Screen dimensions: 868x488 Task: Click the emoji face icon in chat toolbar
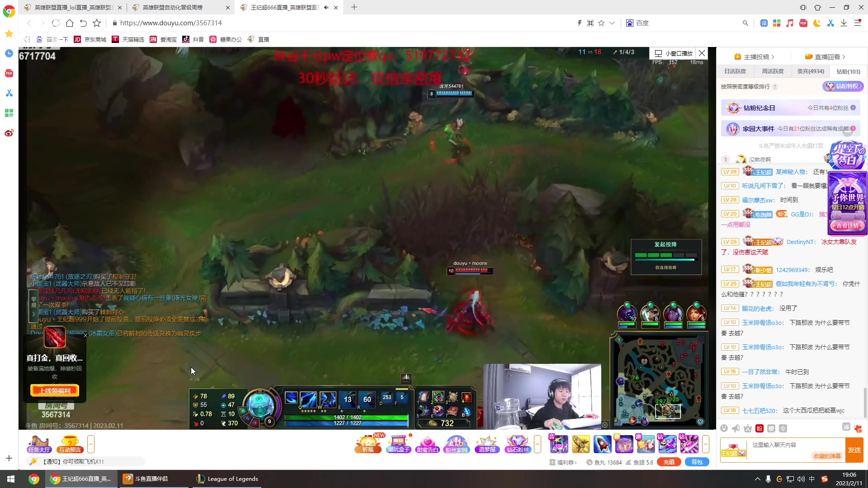coord(724,428)
